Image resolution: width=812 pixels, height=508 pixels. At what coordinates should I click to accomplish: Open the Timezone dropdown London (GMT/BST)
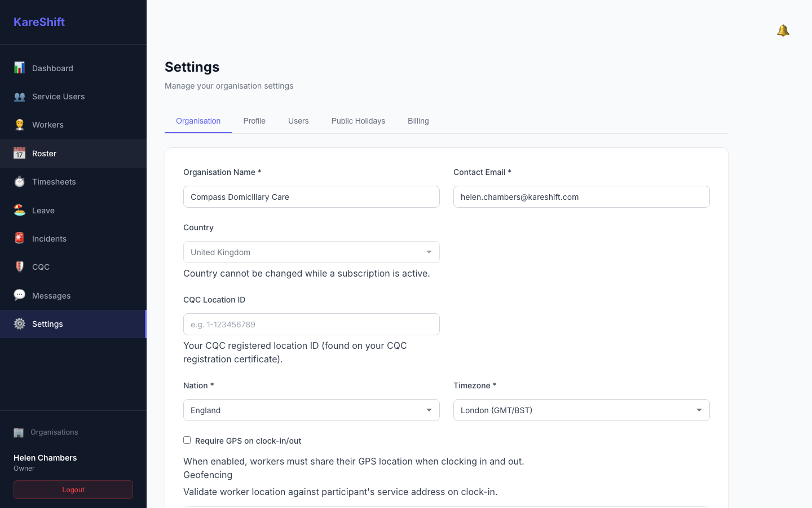coord(581,410)
